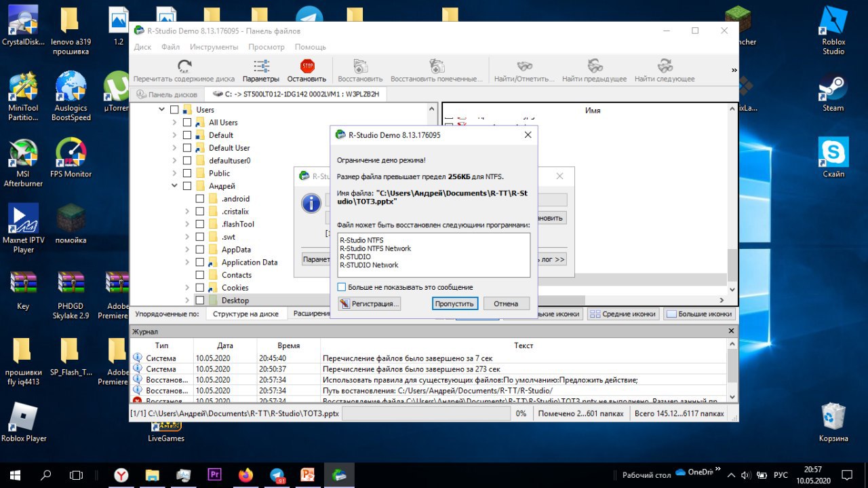Click the Reread disk contents toolbar icon
Screen dimensions: 868x488
click(184, 66)
